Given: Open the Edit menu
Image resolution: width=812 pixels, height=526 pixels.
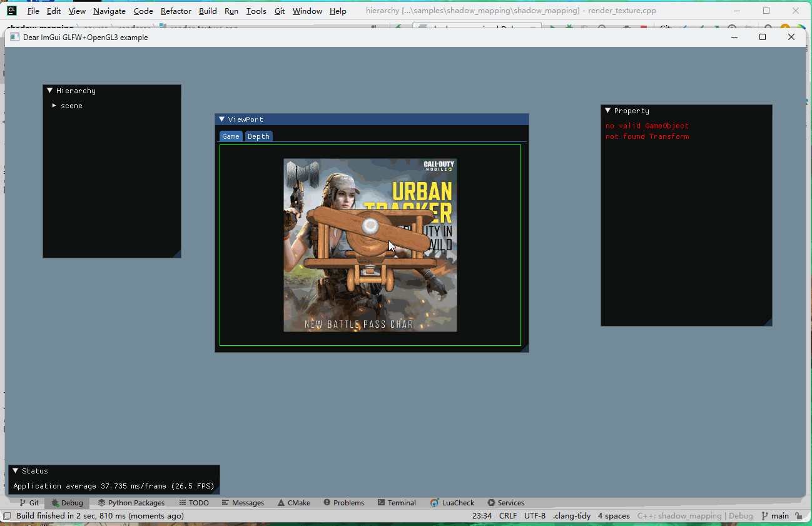Looking at the screenshot, I should pyautogui.click(x=54, y=11).
